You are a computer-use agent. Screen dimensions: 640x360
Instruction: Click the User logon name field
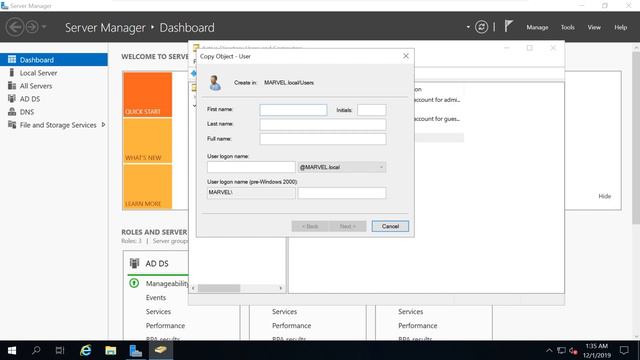coord(251,167)
